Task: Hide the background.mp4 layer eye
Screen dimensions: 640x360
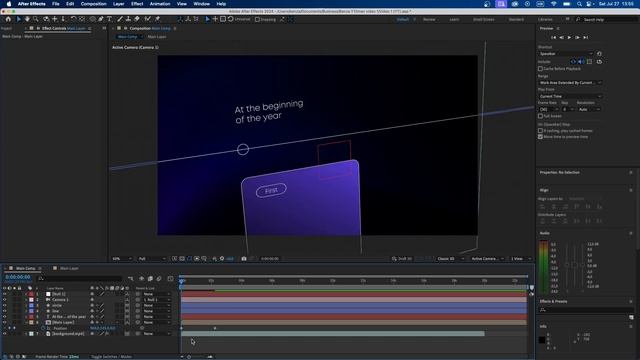Action: (4, 333)
